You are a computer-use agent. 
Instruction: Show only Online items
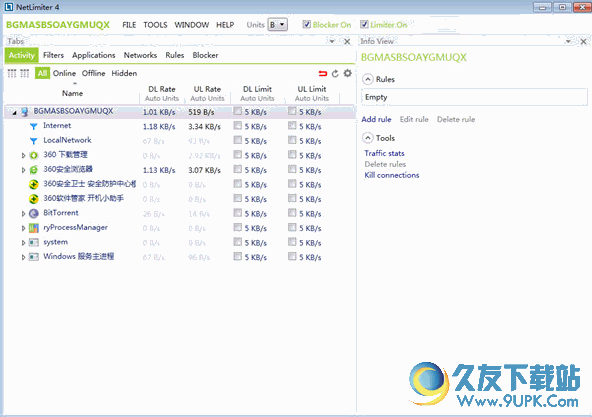tap(64, 73)
